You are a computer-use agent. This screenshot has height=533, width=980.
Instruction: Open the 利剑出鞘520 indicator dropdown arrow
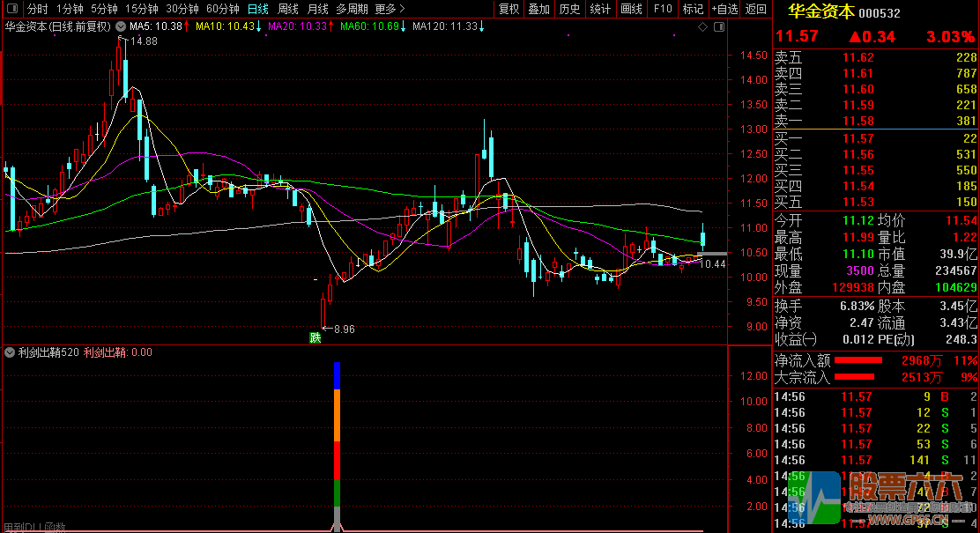[x=10, y=352]
